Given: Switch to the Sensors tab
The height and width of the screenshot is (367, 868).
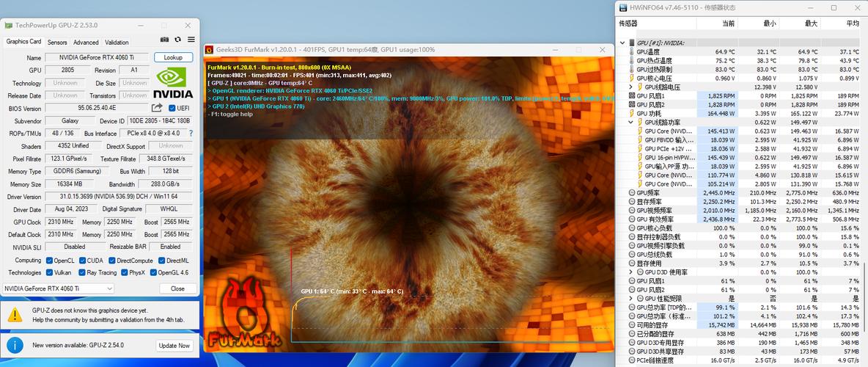Looking at the screenshot, I should 58,42.
